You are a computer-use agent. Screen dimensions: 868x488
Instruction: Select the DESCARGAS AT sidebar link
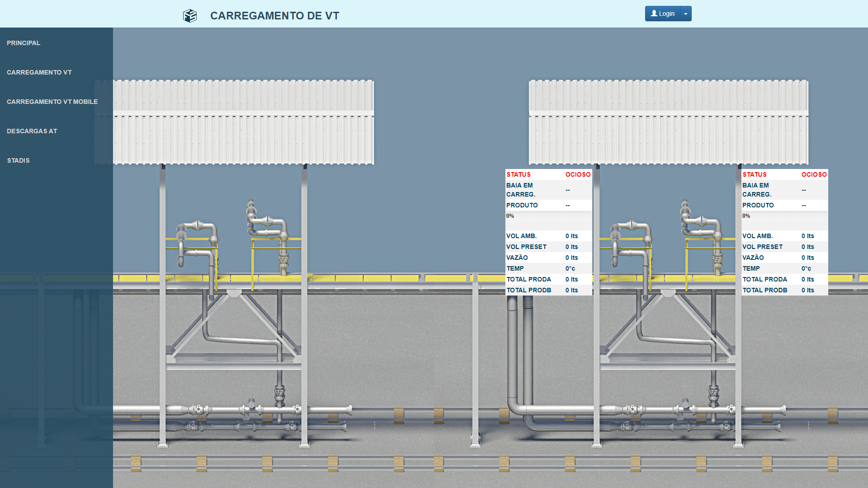click(32, 131)
